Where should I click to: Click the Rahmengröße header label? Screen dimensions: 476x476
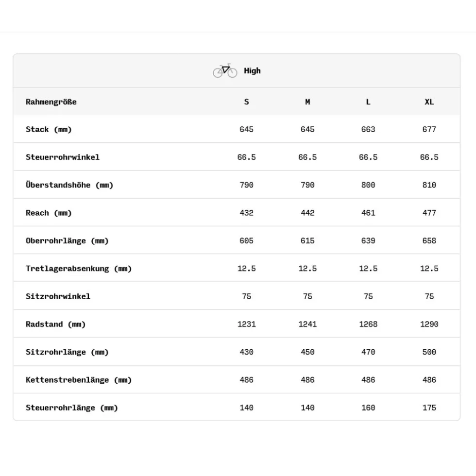(51, 102)
